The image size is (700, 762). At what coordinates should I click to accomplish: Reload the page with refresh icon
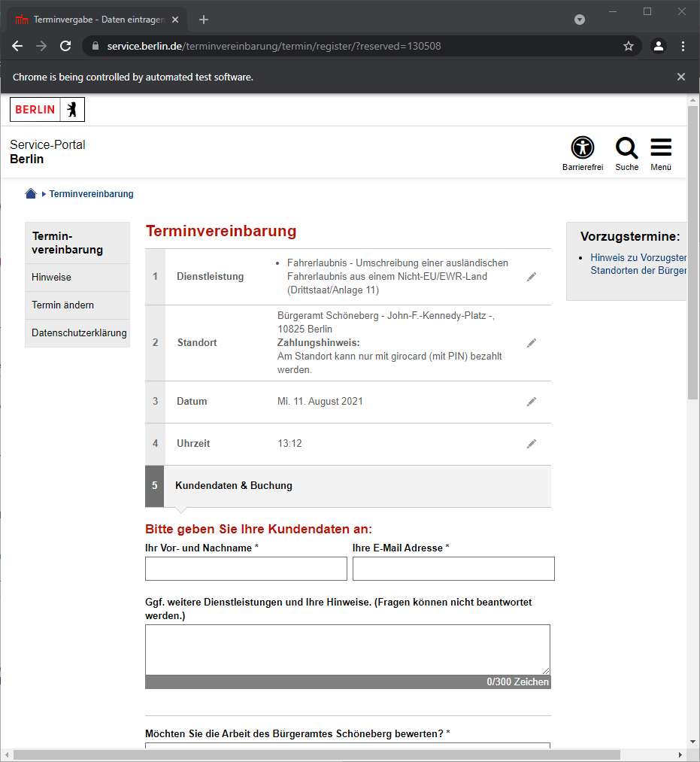65,46
